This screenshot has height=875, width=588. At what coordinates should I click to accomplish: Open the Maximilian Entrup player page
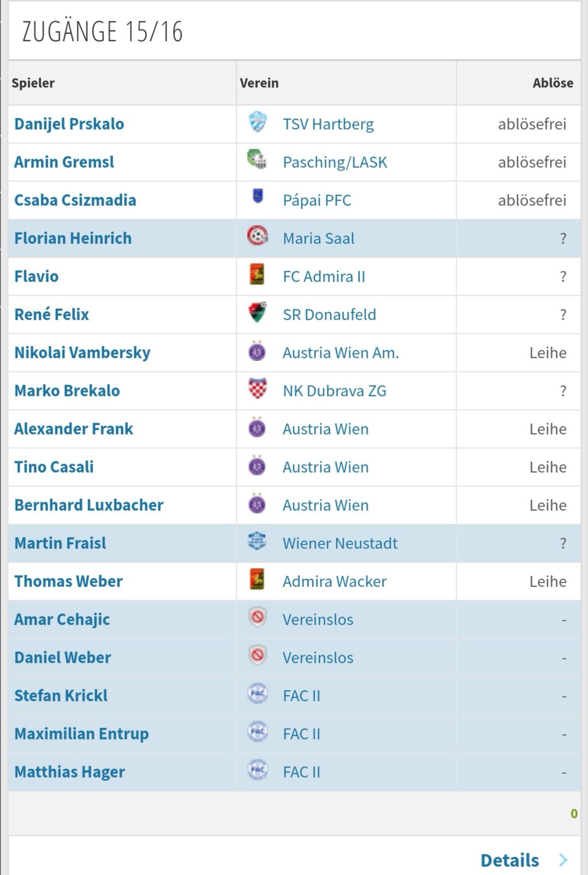[82, 734]
